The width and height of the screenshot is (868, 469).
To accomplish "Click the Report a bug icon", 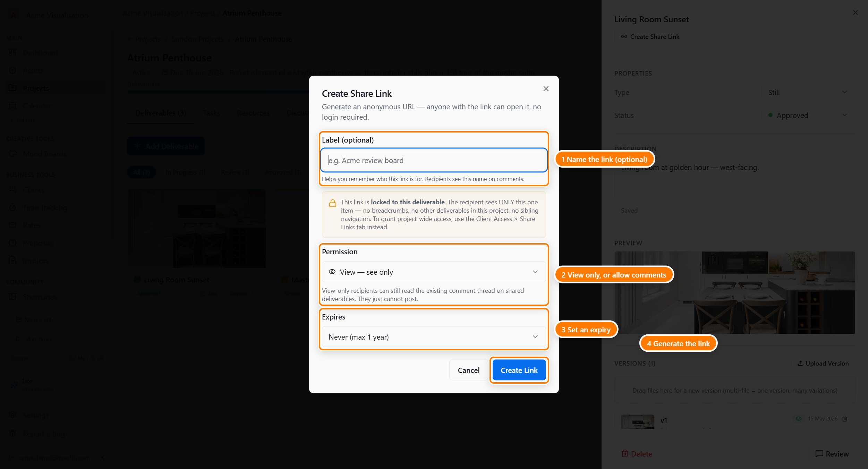I will [12, 434].
